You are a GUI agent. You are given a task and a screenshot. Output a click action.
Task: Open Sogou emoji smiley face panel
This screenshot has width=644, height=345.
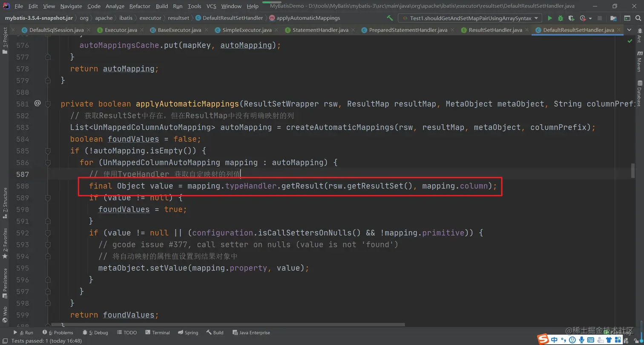573,339
